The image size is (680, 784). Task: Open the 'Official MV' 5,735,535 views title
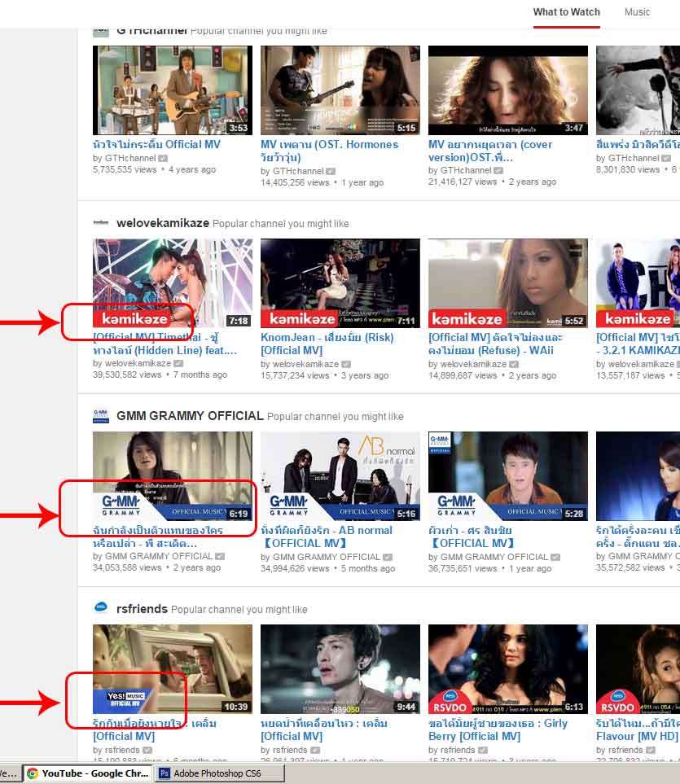click(x=156, y=144)
